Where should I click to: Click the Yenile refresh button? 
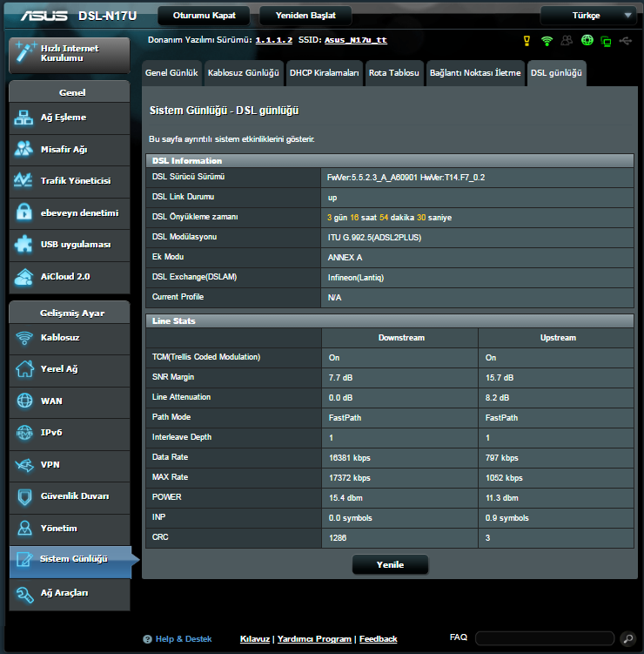point(390,564)
